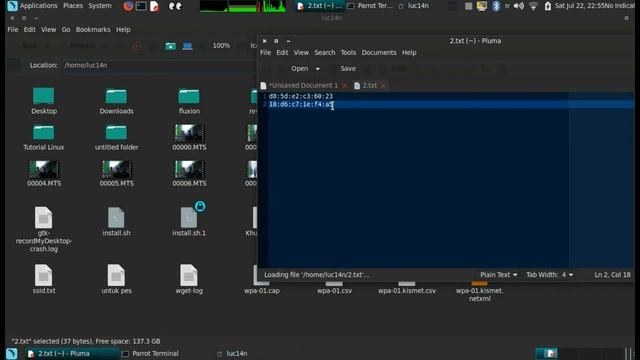Launch the terminal from top panel launcher

coord(141,6)
